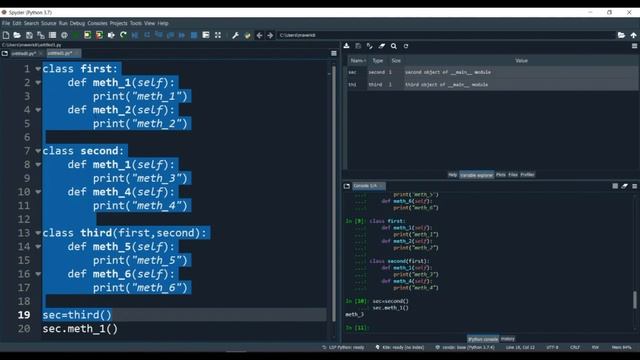Remove all variables with eraser icon
Image resolution: width=640 pixels, height=360 pixels.
pos(382,46)
